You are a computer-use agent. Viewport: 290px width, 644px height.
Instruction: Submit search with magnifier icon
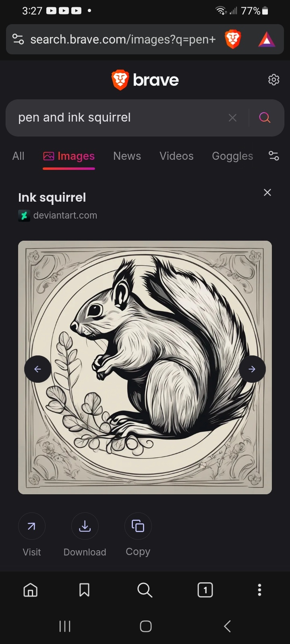click(265, 118)
